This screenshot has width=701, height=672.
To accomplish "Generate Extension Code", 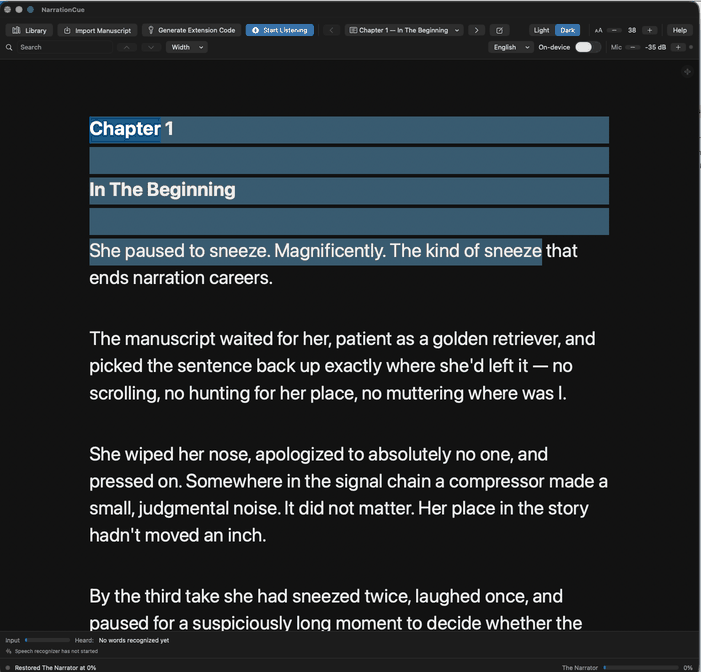I will pyautogui.click(x=191, y=30).
